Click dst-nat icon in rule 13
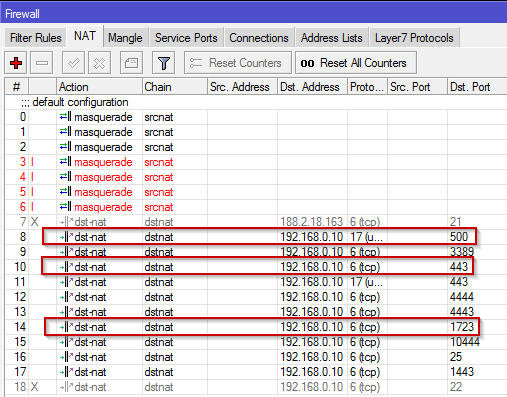 pos(66,312)
